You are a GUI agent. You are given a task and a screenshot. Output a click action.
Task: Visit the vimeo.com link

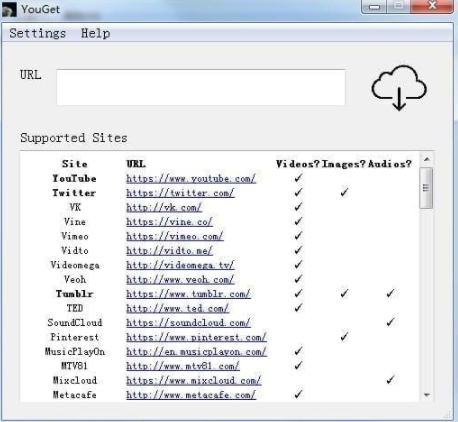click(x=175, y=236)
